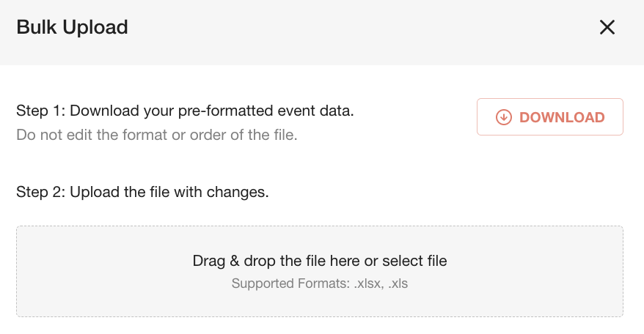Click the '.xls' format at line end

tap(398, 283)
